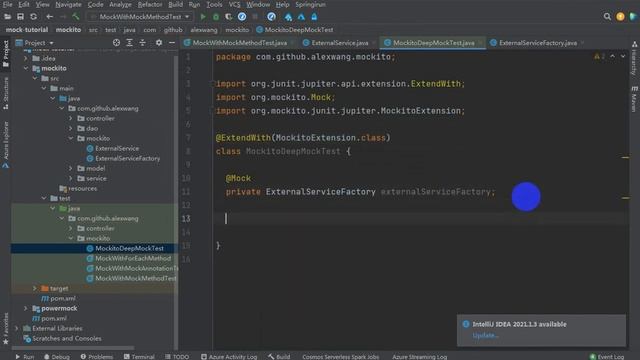This screenshot has height=360, width=640.
Task: Run with coverage icon
Action: pos(229,17)
